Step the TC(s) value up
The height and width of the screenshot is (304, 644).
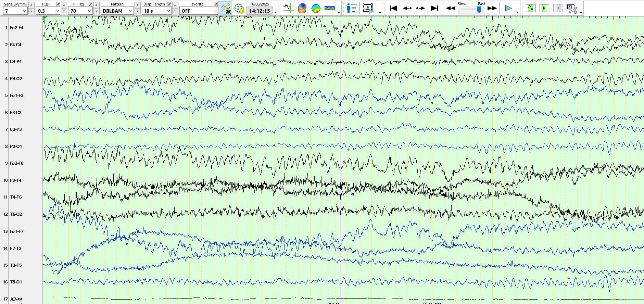pos(64,5)
